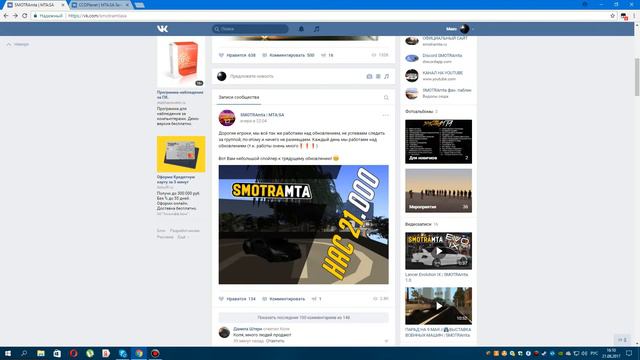
Task: Open the credit card ad image
Action: (181, 154)
